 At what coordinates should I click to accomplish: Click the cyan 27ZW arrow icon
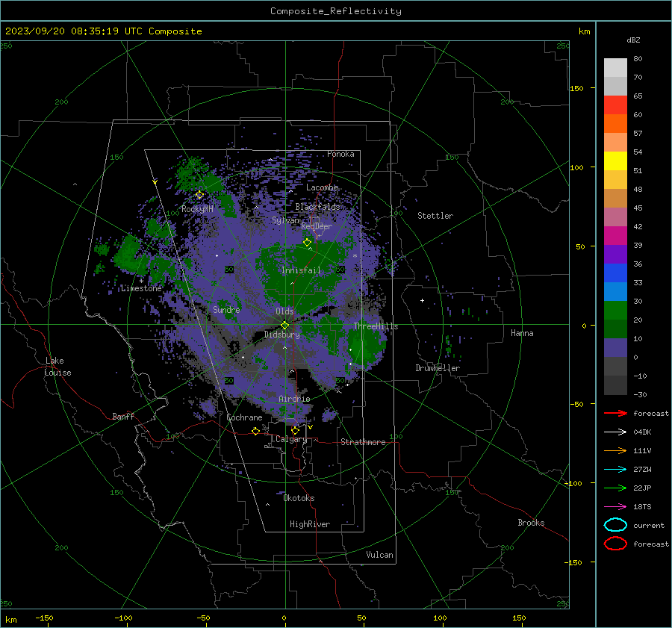click(615, 470)
